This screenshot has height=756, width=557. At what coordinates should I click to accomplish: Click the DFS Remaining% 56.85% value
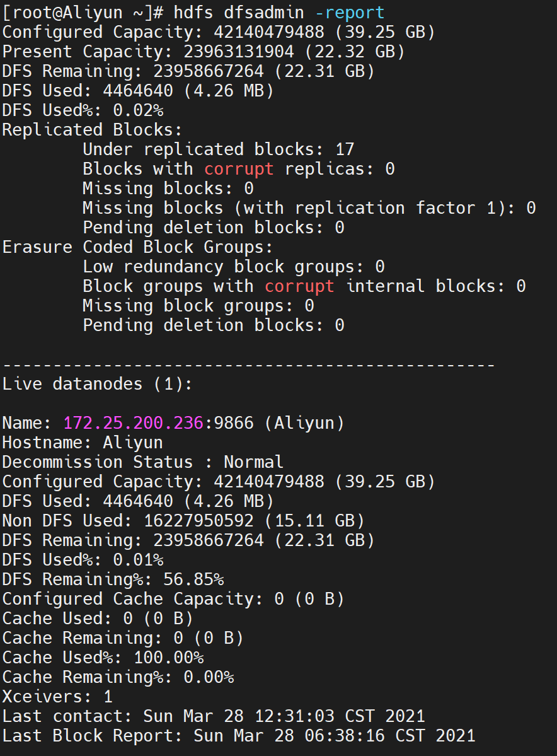[x=193, y=579]
